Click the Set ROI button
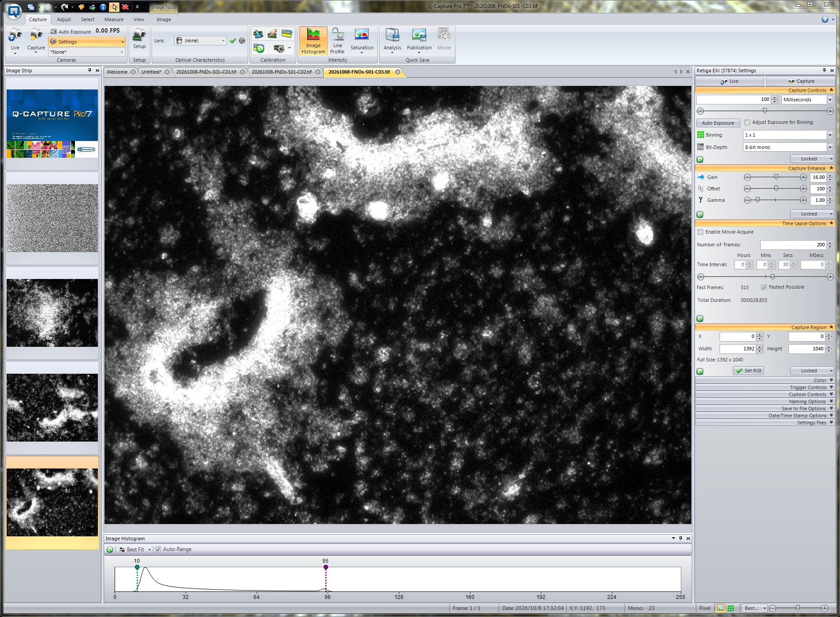 pyautogui.click(x=748, y=371)
